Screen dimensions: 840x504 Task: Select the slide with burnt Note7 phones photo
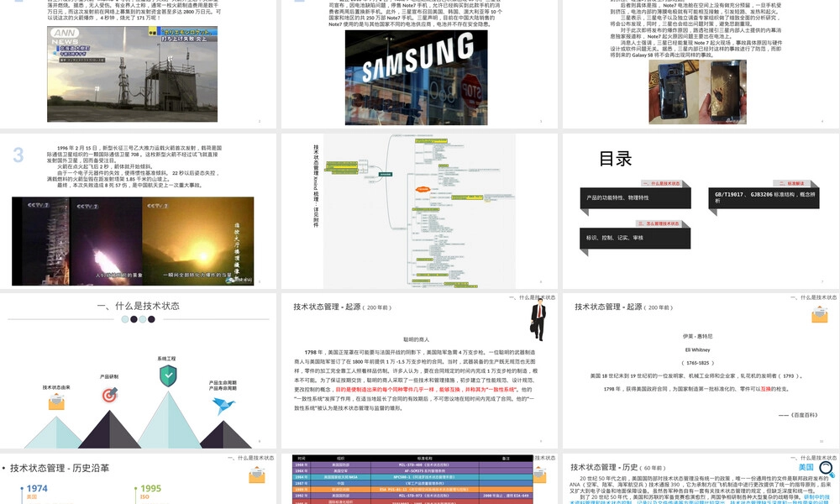coord(701,65)
